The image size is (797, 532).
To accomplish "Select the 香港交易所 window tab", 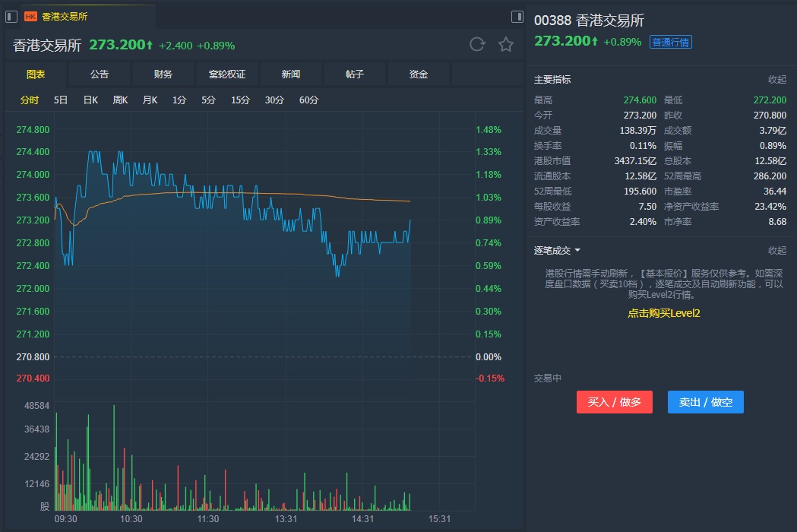I will click(65, 16).
